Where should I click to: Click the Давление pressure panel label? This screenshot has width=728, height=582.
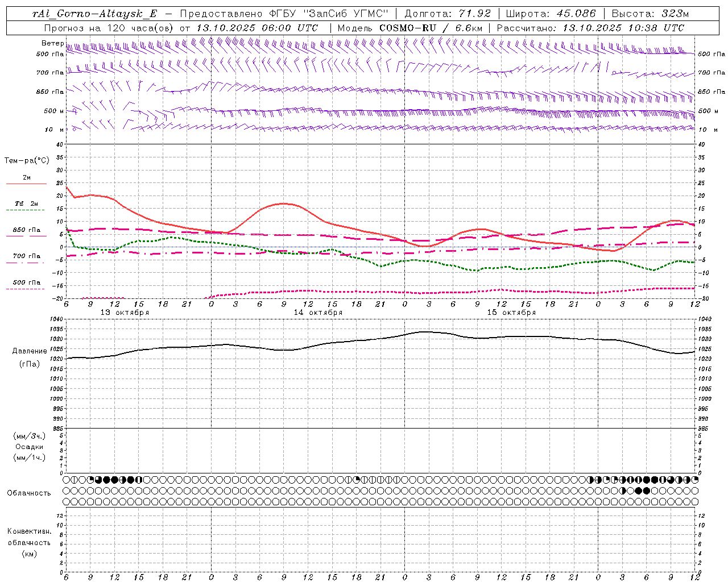tap(30, 351)
